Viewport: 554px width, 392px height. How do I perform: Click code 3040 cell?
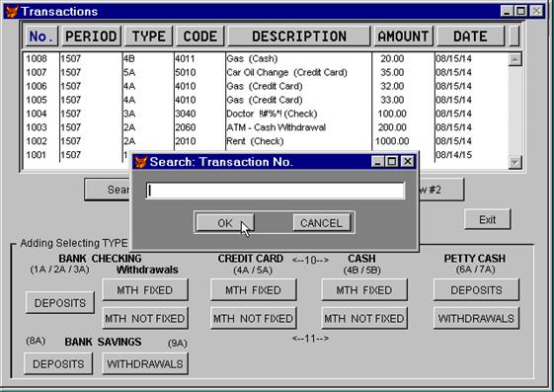(x=186, y=114)
